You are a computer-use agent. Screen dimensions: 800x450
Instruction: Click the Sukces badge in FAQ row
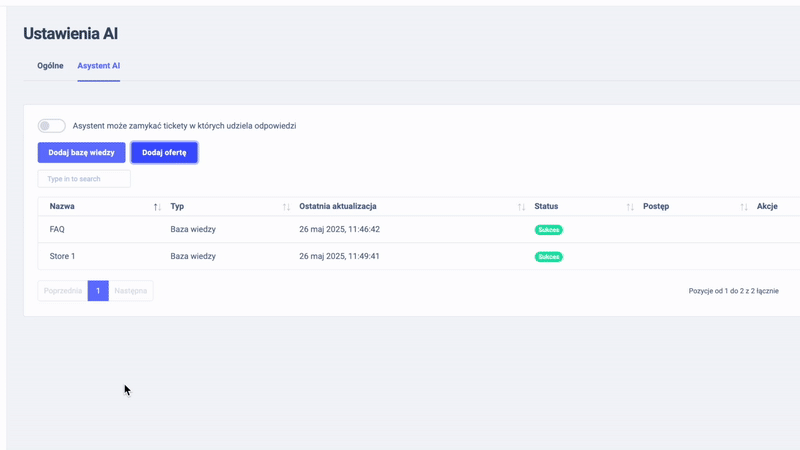(x=548, y=230)
